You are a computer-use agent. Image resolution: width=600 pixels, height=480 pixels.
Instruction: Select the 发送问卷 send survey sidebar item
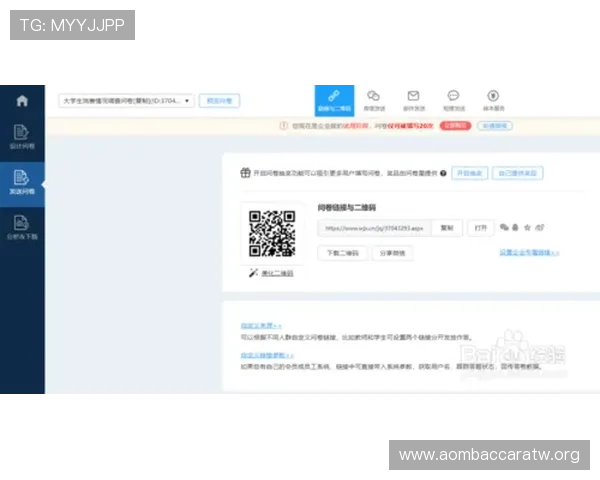[22, 184]
